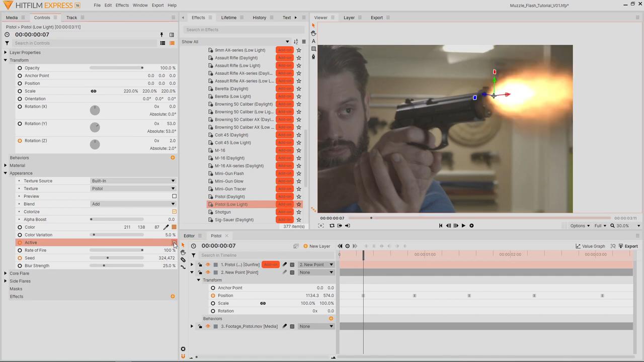Expand the Core Flare section
The image size is (644, 362).
(5, 274)
